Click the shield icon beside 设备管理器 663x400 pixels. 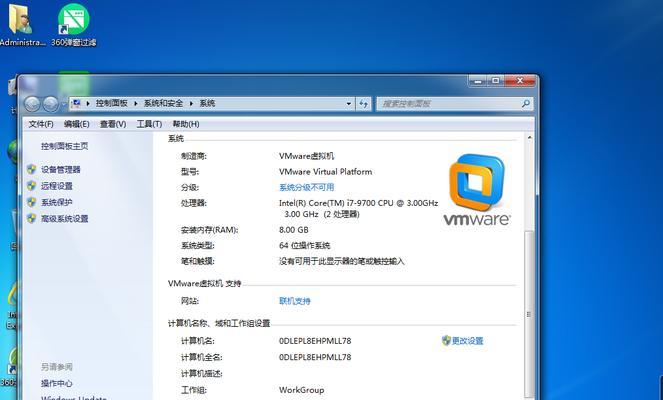pyautogui.click(x=31, y=170)
